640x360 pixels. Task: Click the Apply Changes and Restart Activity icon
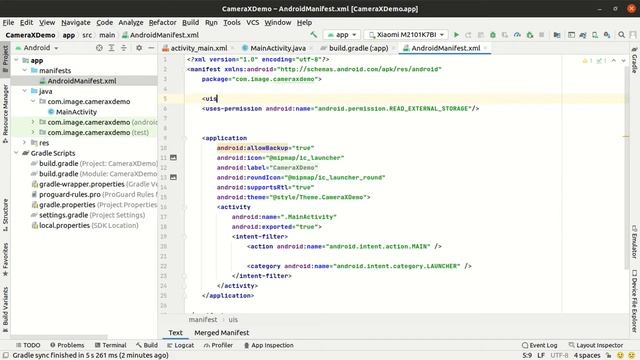click(x=468, y=35)
